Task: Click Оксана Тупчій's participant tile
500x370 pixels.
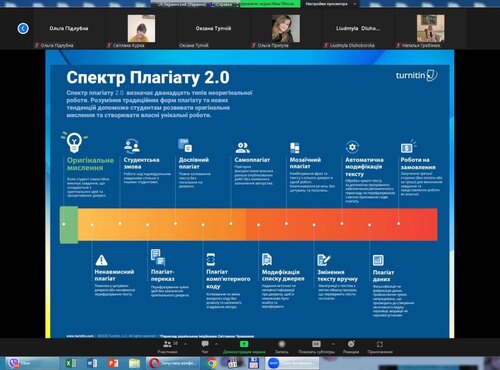Action: (x=213, y=30)
